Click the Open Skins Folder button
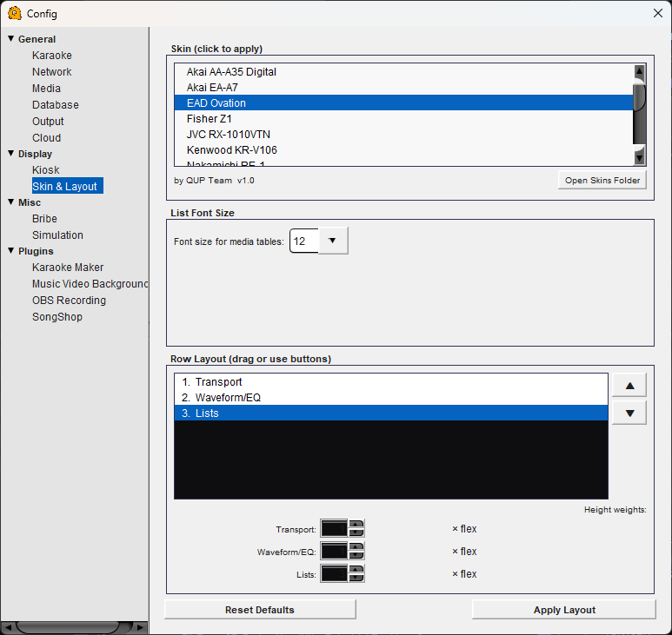672x635 pixels. pos(602,181)
